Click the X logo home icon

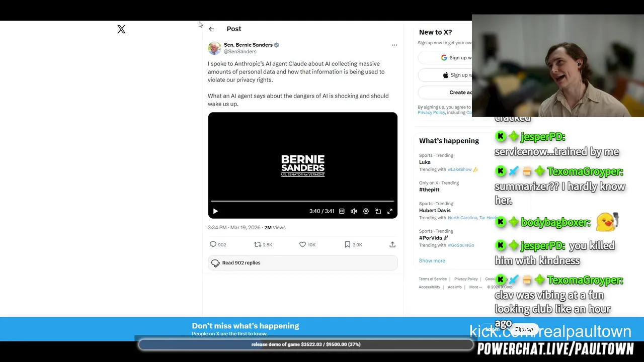pos(121,29)
